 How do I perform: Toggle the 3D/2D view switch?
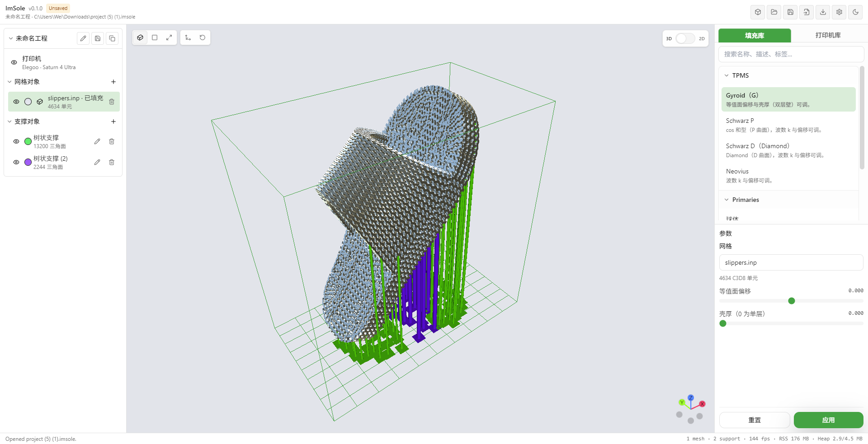click(685, 38)
